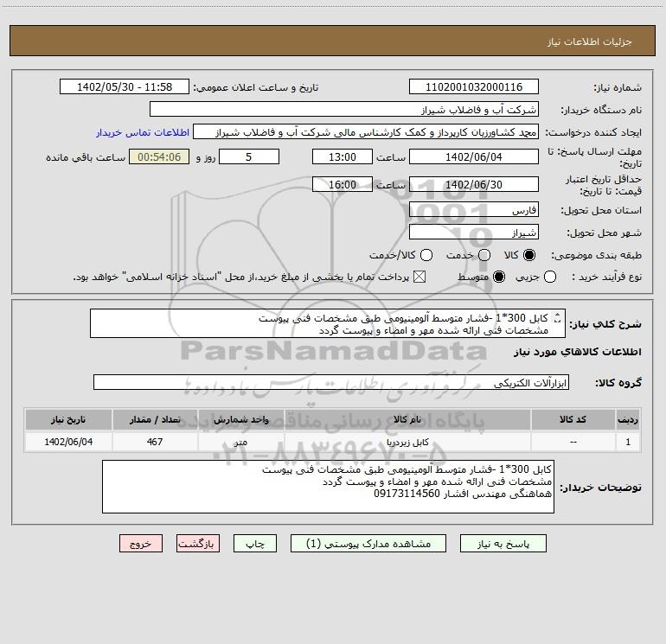Click the deadline time 13:00 field

tap(343, 157)
